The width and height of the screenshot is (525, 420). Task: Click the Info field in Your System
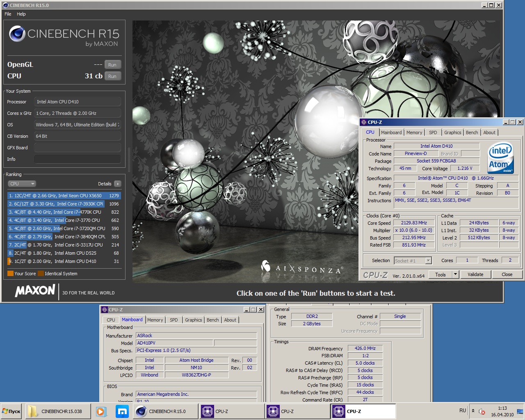(x=77, y=159)
